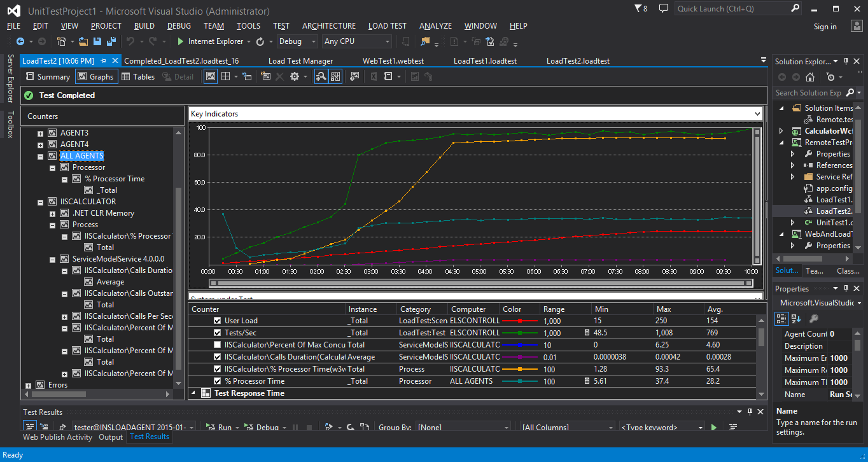Open the Toolbox side tab
Viewport: 868px width, 462px height.
click(10, 125)
